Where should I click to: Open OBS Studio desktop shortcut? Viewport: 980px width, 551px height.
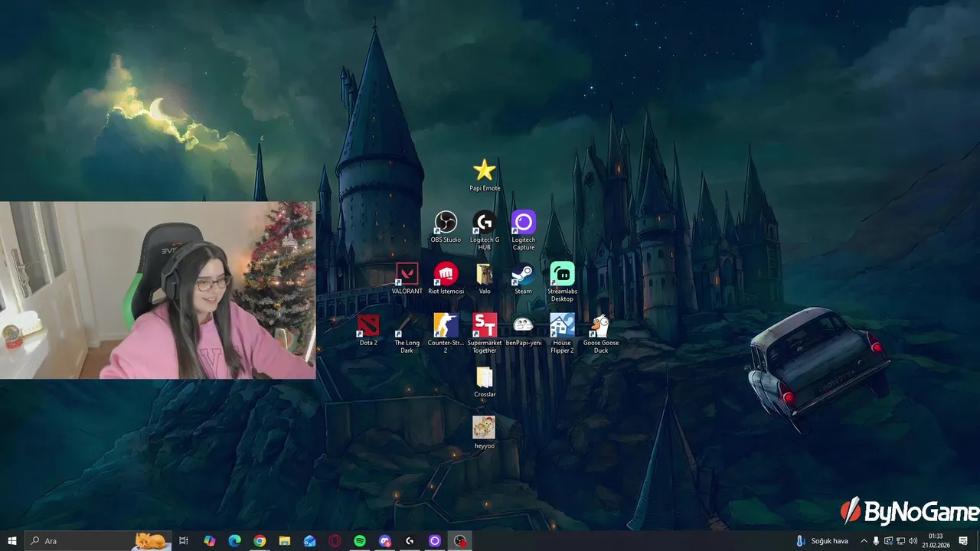[446, 227]
